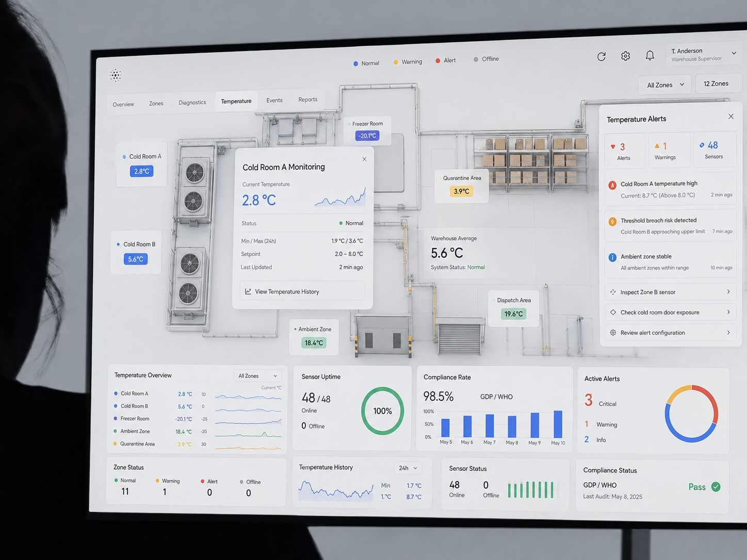Viewport: 747px width, 560px height.
Task: Toggle the Alert legend filter
Action: 446,60
